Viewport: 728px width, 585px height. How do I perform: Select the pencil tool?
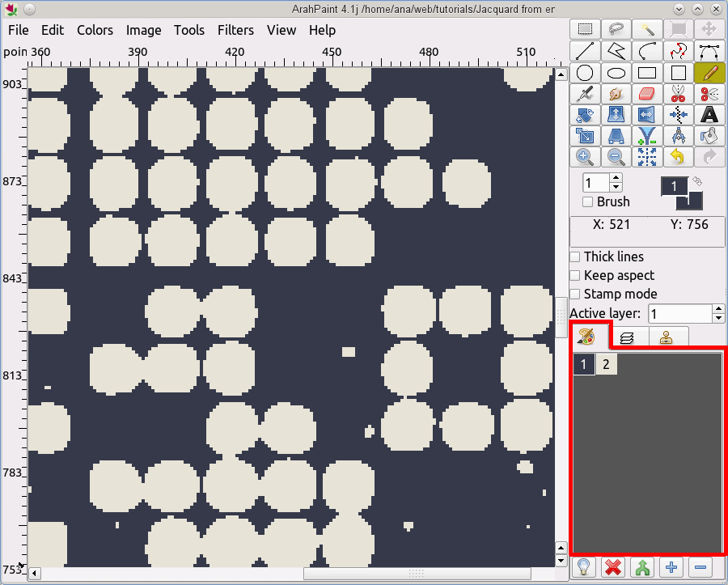click(x=709, y=73)
